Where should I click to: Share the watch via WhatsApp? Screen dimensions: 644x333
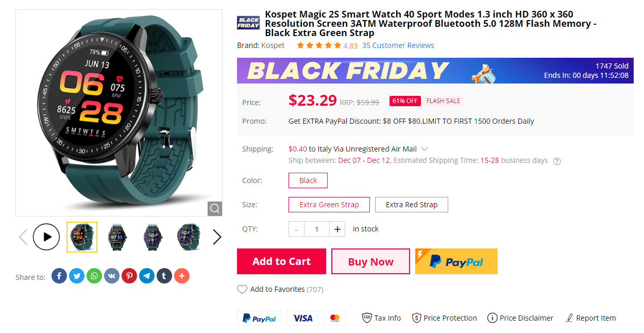point(94,276)
